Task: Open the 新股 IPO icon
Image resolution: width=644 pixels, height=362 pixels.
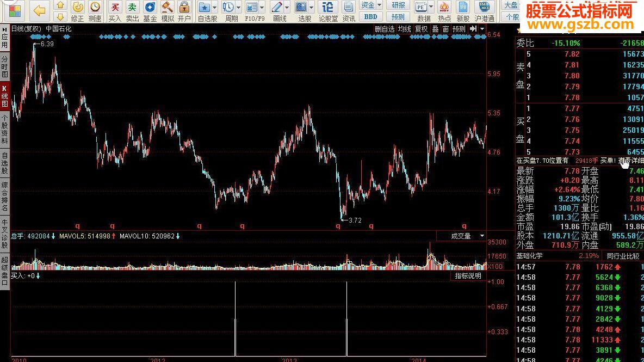Action: 463,7
